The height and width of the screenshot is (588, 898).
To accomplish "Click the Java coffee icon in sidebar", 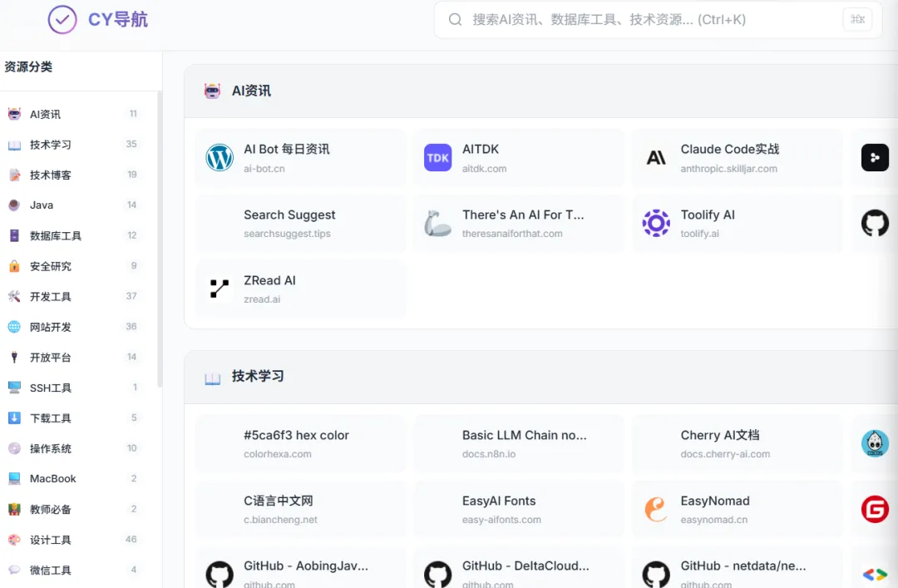I will (14, 205).
